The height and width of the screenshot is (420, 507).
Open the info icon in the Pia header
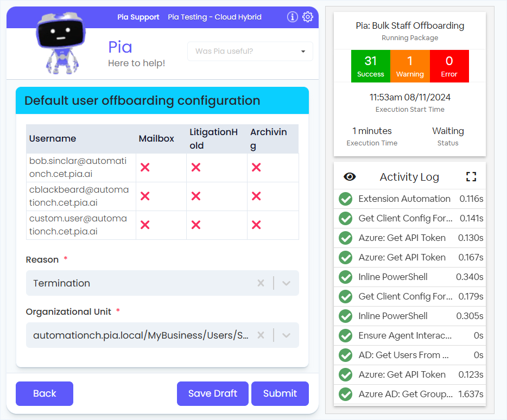click(292, 17)
